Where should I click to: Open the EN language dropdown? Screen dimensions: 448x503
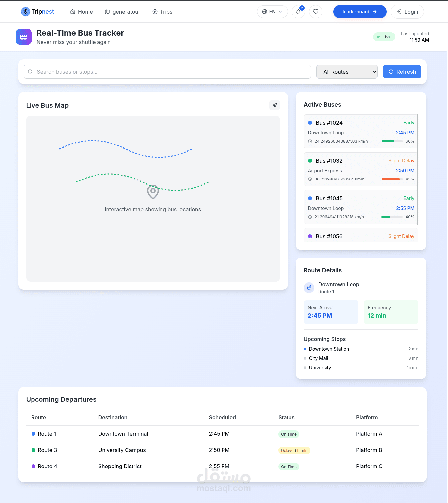(x=272, y=12)
